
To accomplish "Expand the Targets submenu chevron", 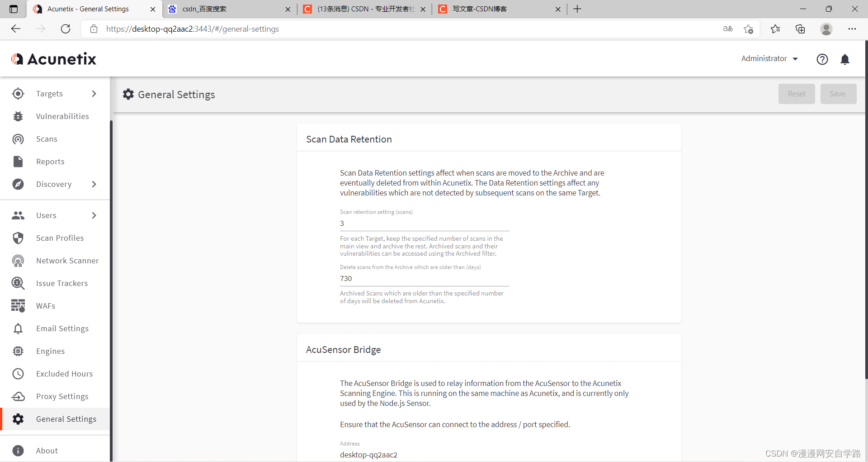I will [94, 94].
